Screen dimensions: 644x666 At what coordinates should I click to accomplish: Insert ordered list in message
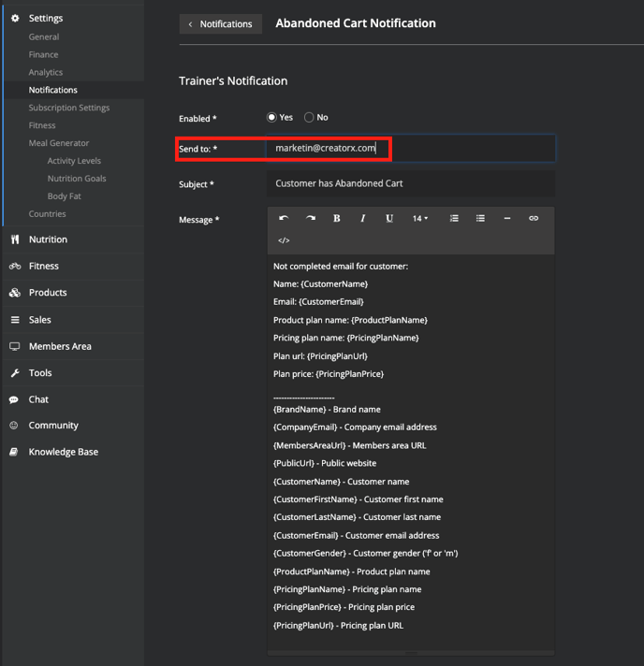point(454,218)
